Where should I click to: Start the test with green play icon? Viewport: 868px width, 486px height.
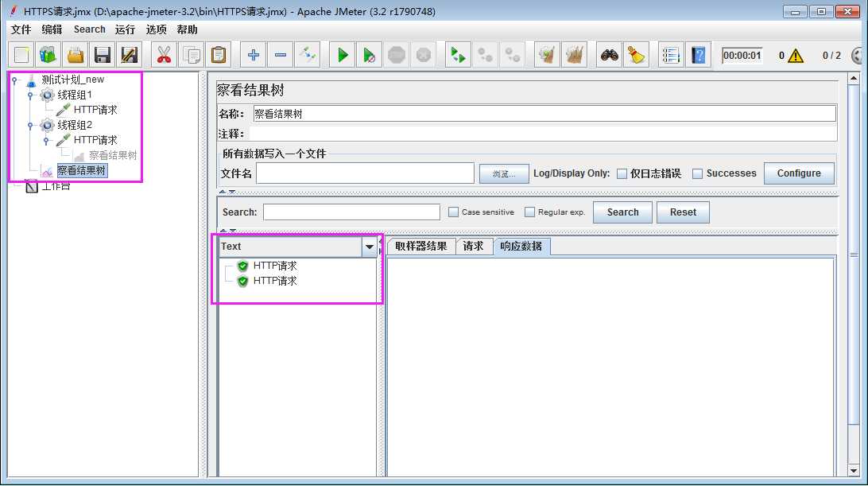(x=343, y=55)
